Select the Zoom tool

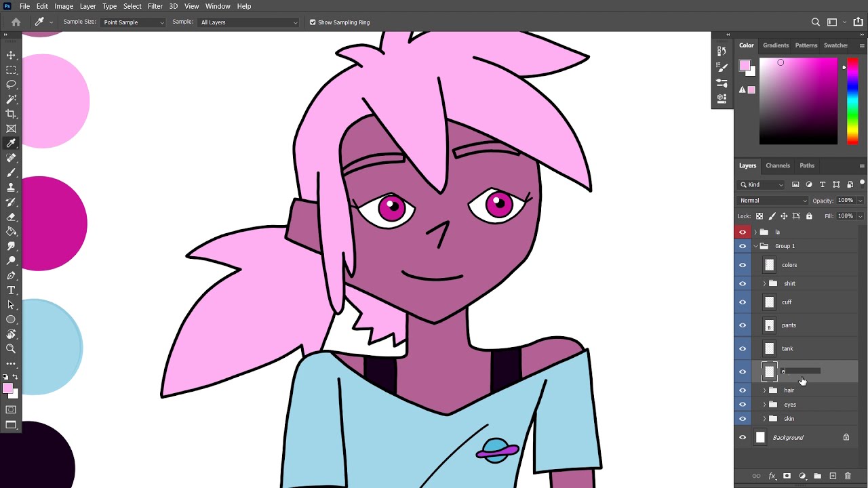tap(11, 348)
